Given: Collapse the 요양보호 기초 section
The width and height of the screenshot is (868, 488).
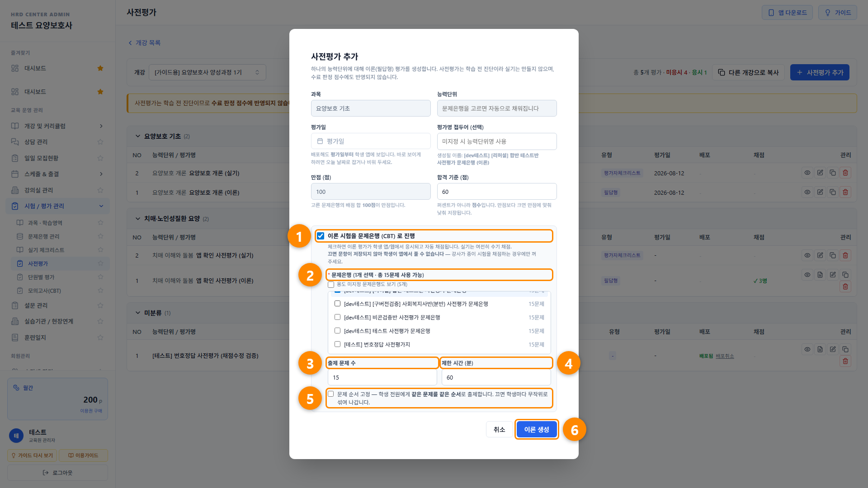Looking at the screenshot, I should 138,136.
